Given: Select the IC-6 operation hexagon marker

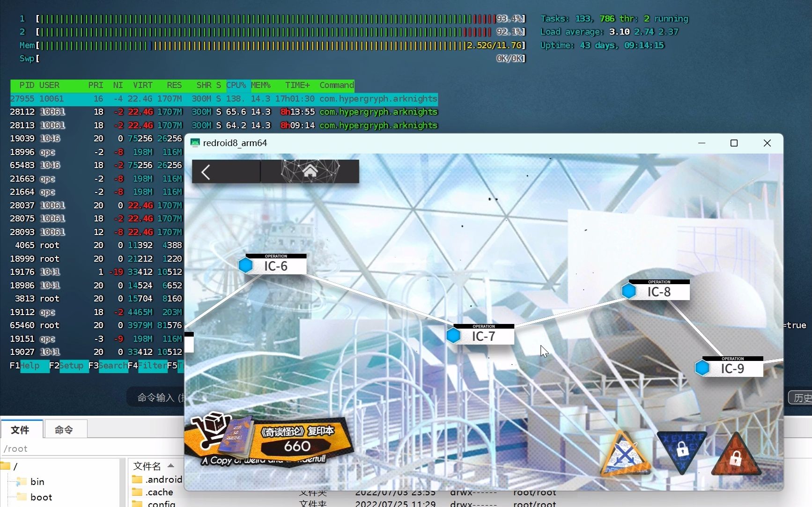Looking at the screenshot, I should (245, 265).
